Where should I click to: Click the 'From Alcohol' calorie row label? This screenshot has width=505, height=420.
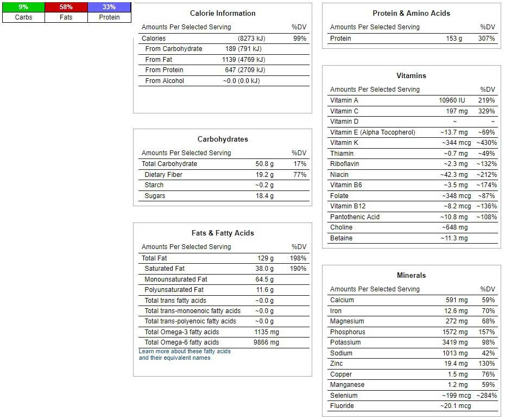pyautogui.click(x=165, y=81)
